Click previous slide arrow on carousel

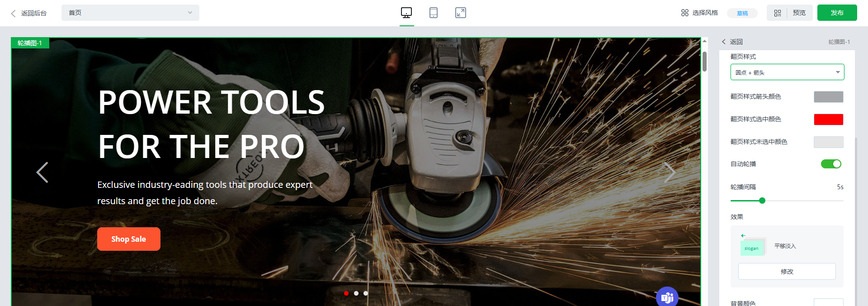(42, 172)
